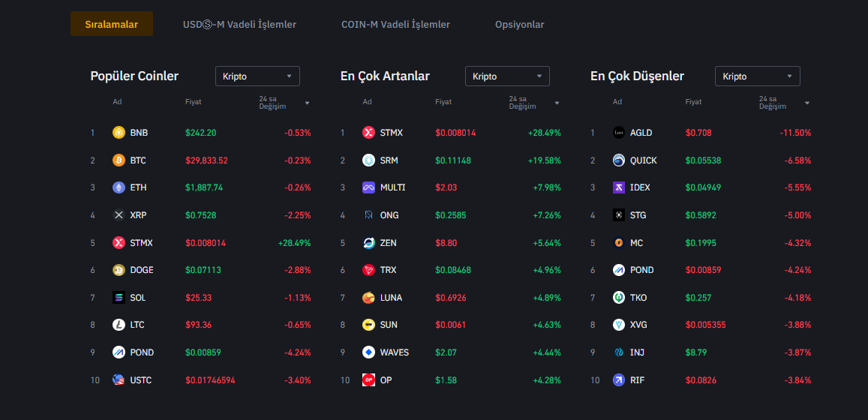Open the QUICK coin link

(643, 160)
